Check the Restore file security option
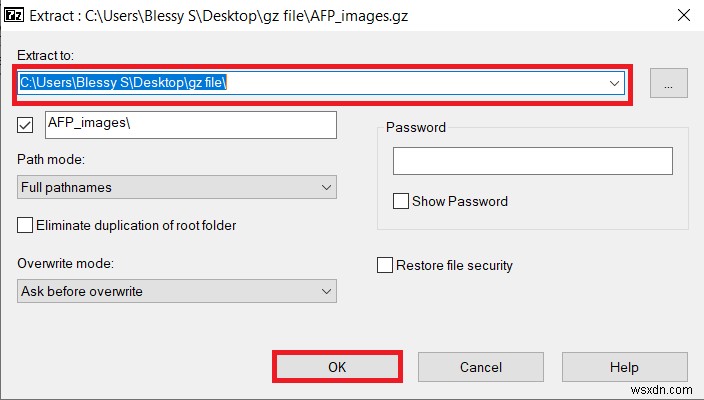Image resolution: width=704 pixels, height=400 pixels. (x=385, y=265)
